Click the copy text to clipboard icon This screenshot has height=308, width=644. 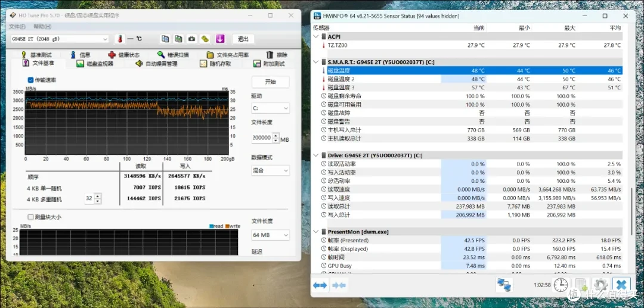point(165,39)
